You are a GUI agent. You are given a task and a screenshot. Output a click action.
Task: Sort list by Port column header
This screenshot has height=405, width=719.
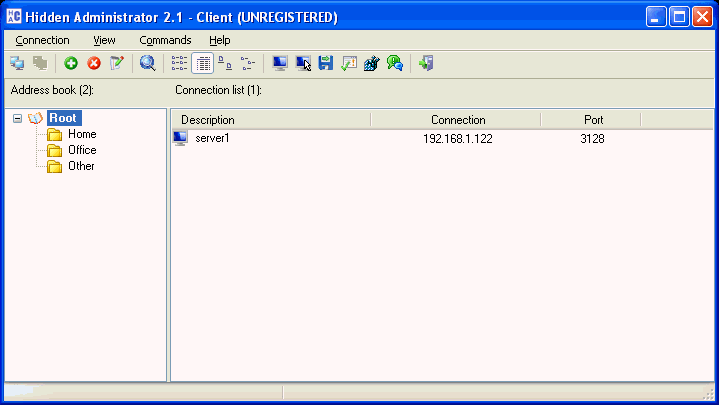tap(593, 120)
